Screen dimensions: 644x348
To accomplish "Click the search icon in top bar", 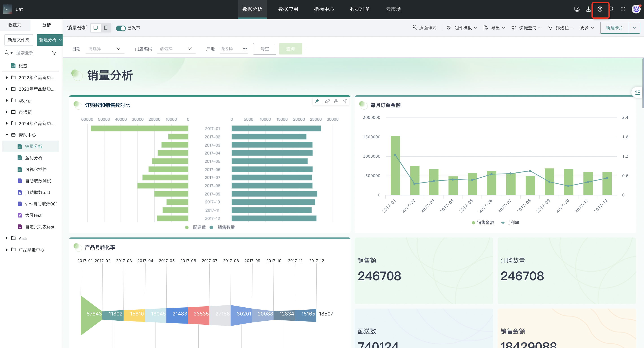I will pyautogui.click(x=611, y=9).
